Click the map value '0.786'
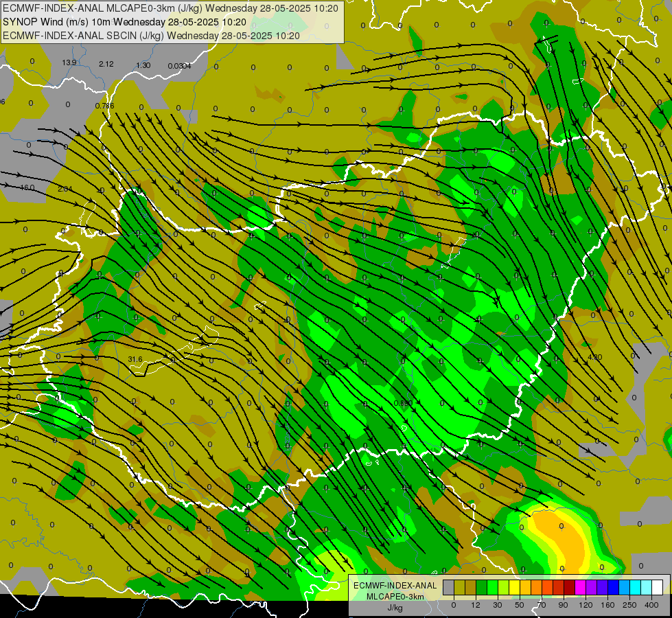 tap(104, 106)
